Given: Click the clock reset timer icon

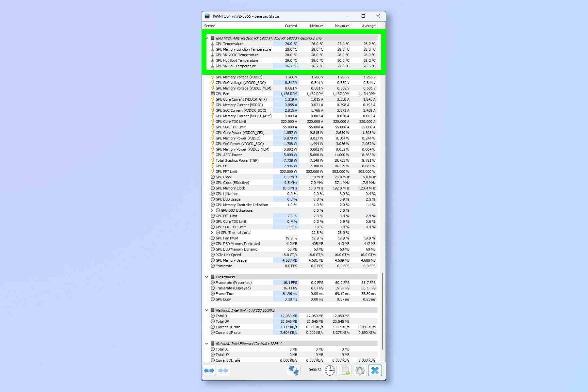Looking at the screenshot, I should tap(330, 370).
